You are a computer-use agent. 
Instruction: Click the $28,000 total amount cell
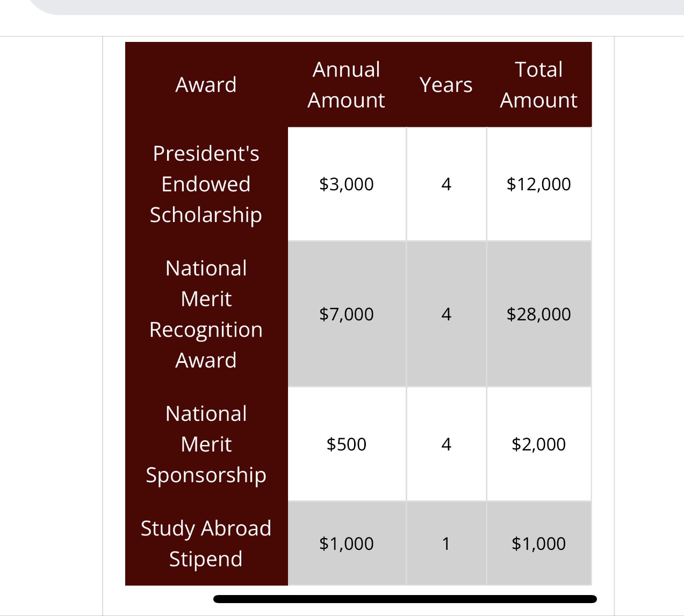pyautogui.click(x=539, y=314)
